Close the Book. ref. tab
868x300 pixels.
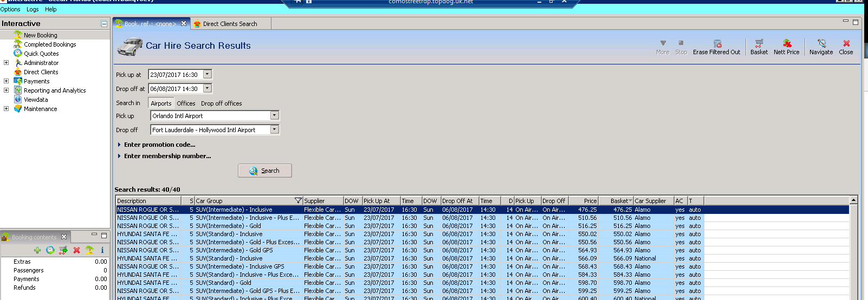(x=184, y=23)
